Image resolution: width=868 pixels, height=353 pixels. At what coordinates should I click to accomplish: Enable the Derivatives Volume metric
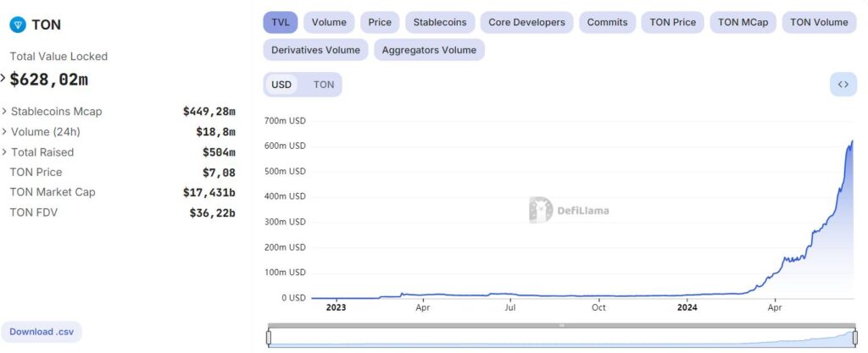[315, 50]
